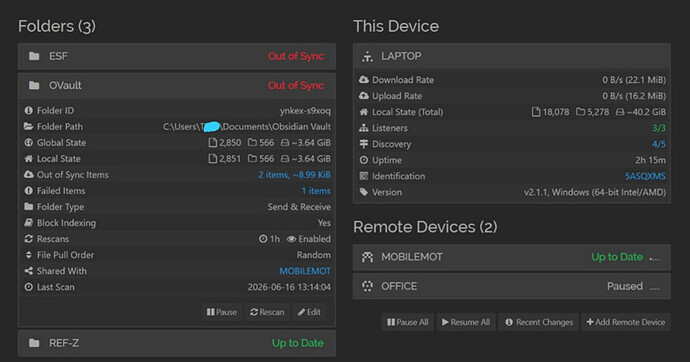The width and height of the screenshot is (690, 362).
Task: Expand the OFFICE remote device panel
Action: pyautogui.click(x=512, y=286)
